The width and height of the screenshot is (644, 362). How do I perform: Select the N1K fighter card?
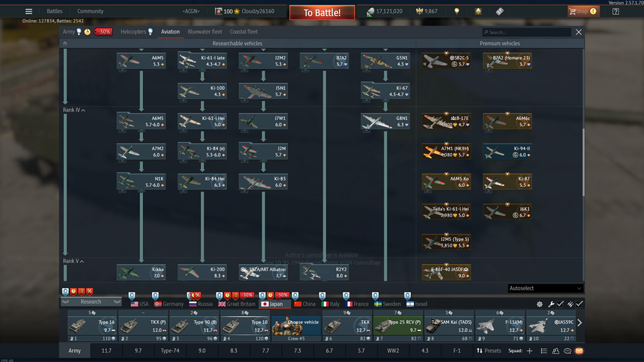(x=141, y=182)
